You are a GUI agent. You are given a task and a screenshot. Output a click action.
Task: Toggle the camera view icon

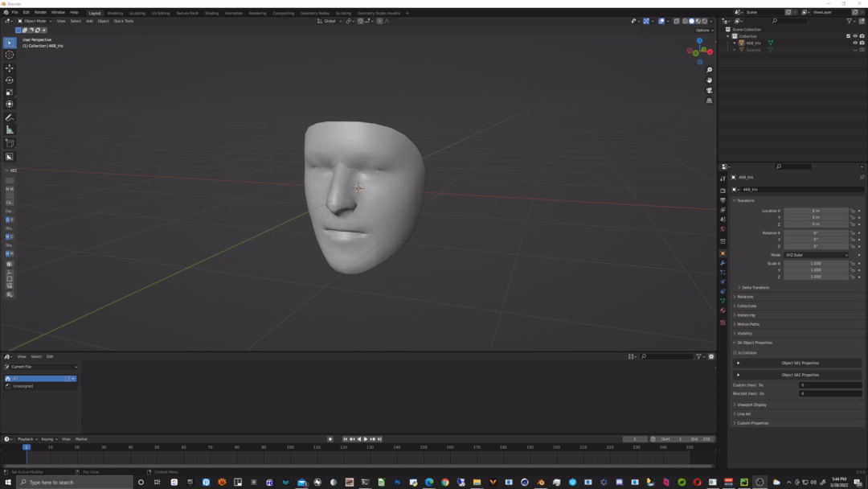[709, 90]
